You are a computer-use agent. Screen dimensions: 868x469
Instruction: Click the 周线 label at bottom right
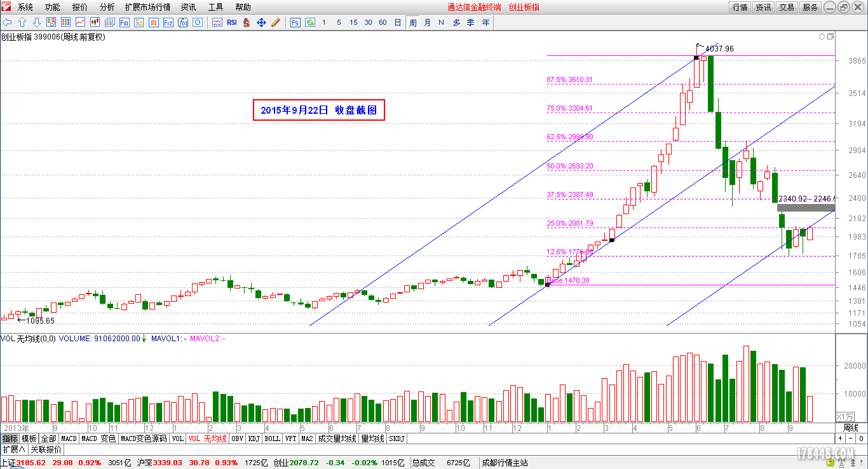(x=851, y=428)
